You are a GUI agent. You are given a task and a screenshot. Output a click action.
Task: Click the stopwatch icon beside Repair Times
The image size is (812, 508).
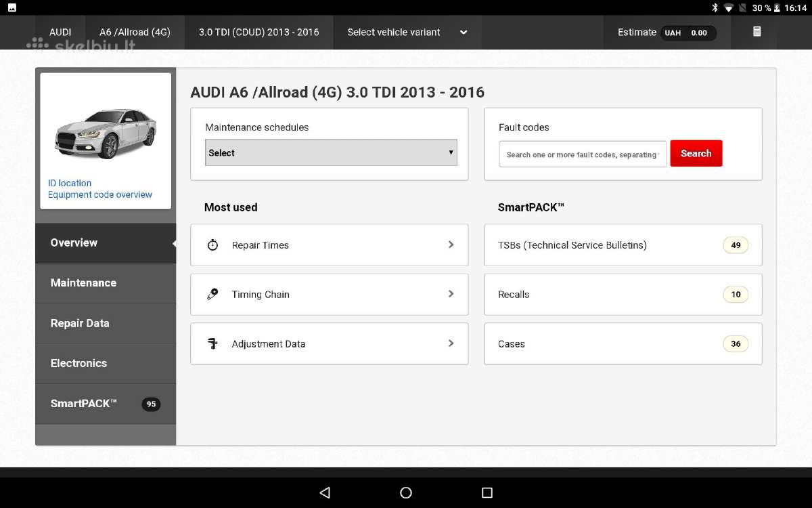click(x=212, y=245)
